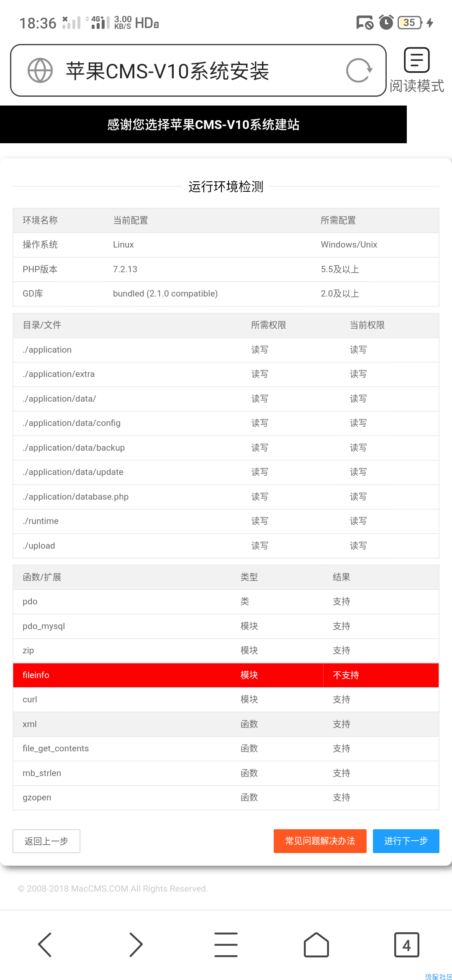Click the xml function name
This screenshot has width=452, height=980.
point(29,724)
